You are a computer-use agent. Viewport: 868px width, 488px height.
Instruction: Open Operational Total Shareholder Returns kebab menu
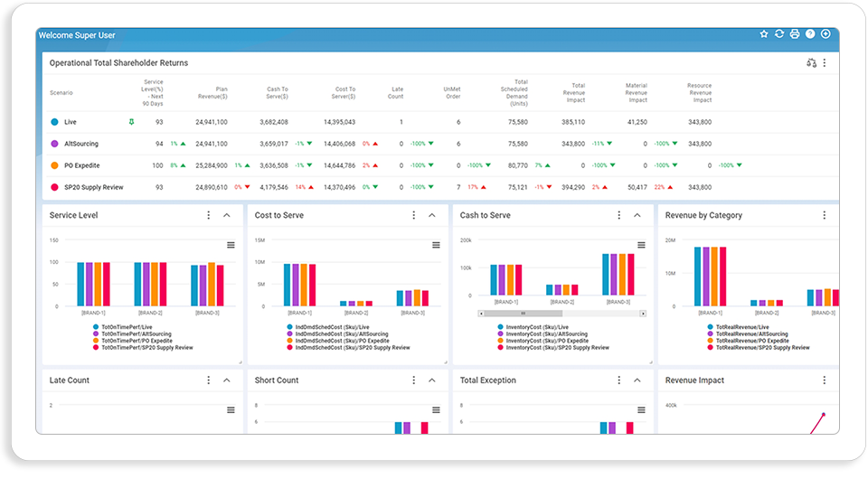coord(825,63)
